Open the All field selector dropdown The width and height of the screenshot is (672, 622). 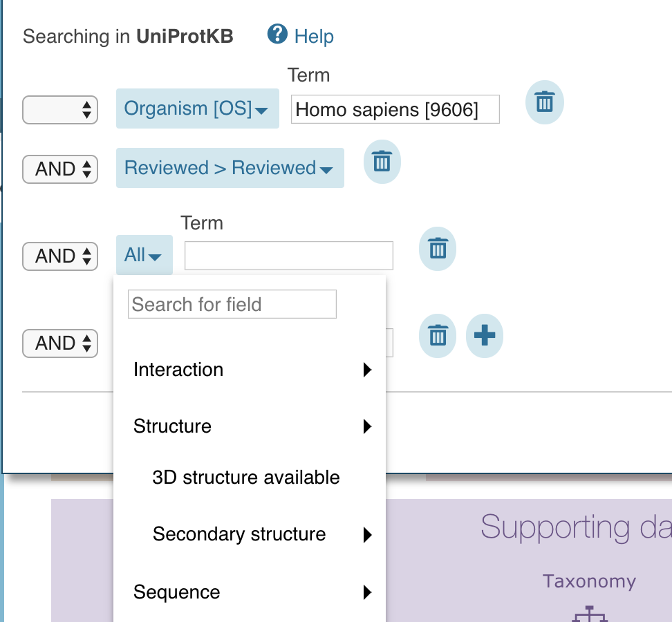(x=143, y=254)
